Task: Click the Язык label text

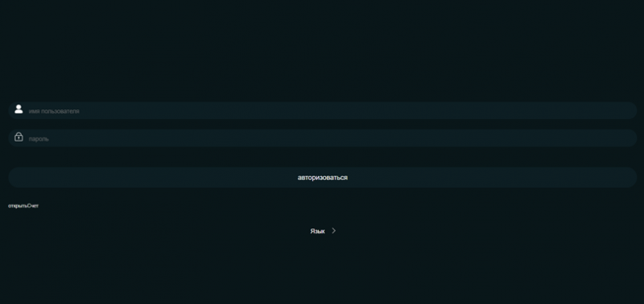Action: (x=317, y=232)
